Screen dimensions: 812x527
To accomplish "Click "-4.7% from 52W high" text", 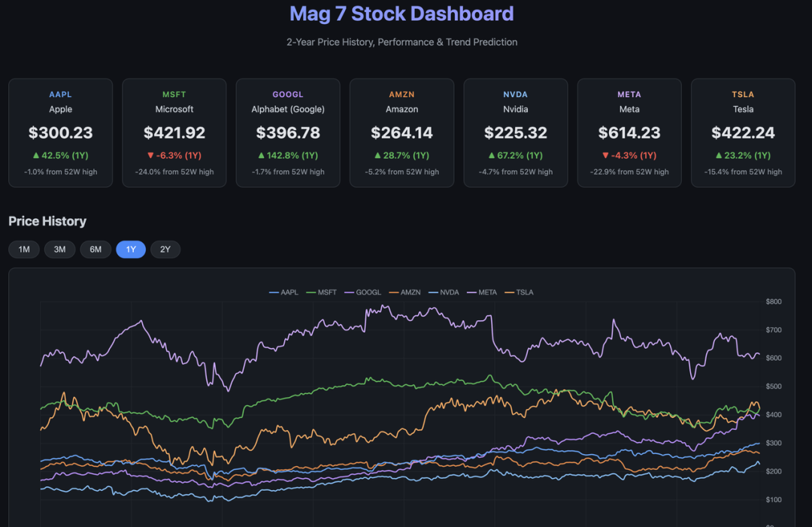I will pos(515,172).
